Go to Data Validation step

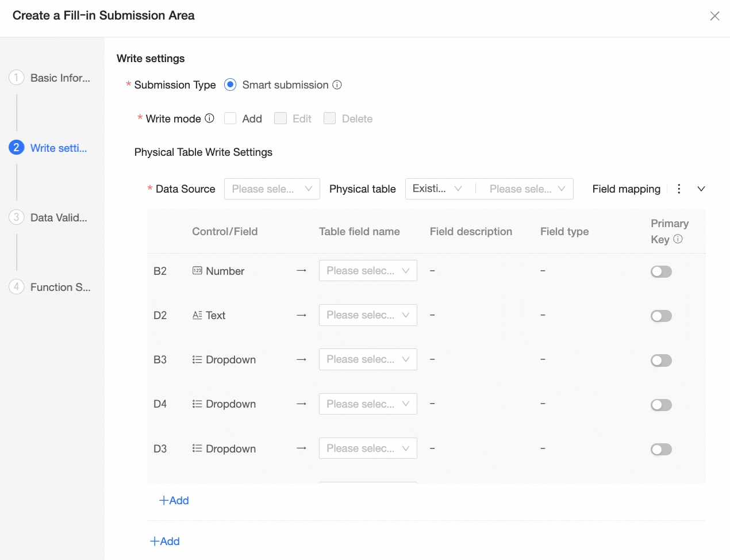(x=59, y=218)
